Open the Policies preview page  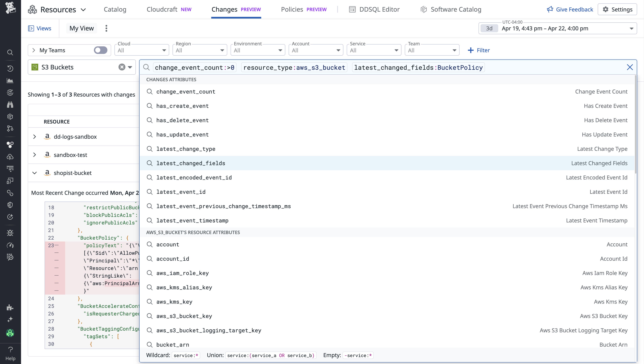pyautogui.click(x=292, y=9)
